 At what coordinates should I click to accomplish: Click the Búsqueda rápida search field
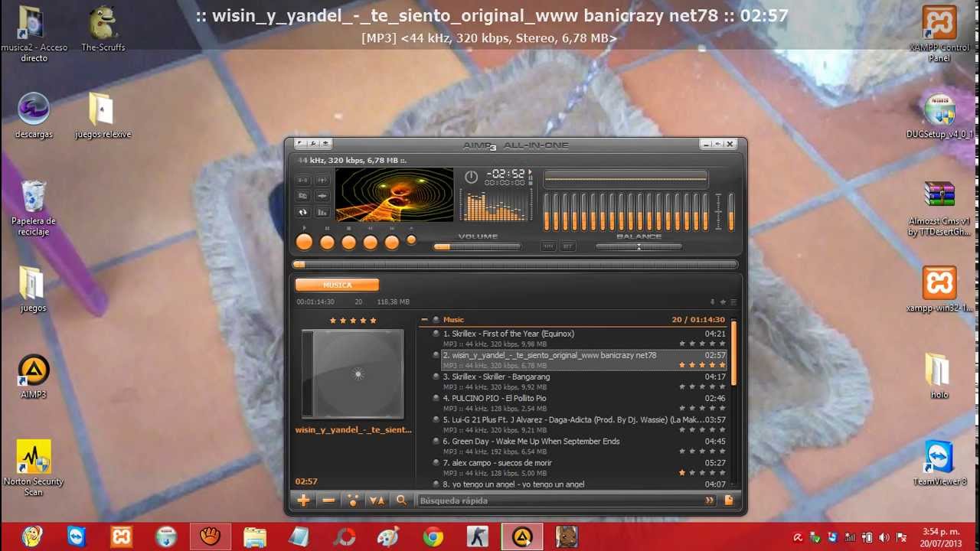[x=560, y=500]
